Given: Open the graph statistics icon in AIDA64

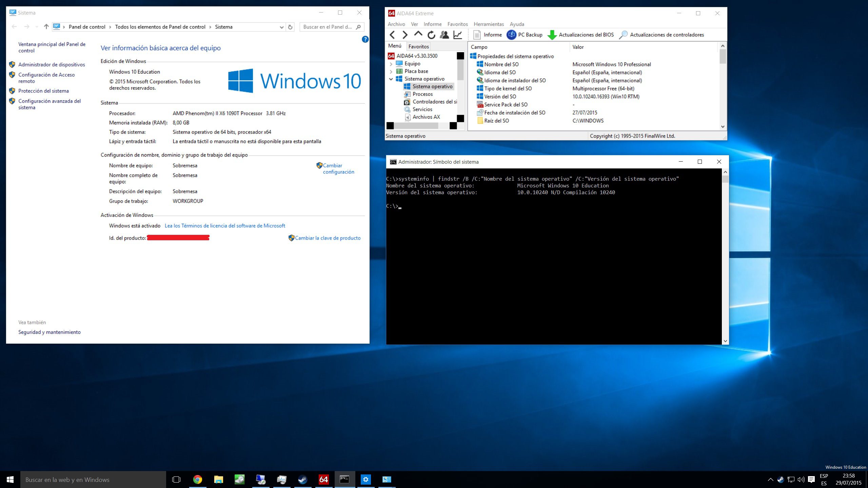Looking at the screenshot, I should click(457, 35).
